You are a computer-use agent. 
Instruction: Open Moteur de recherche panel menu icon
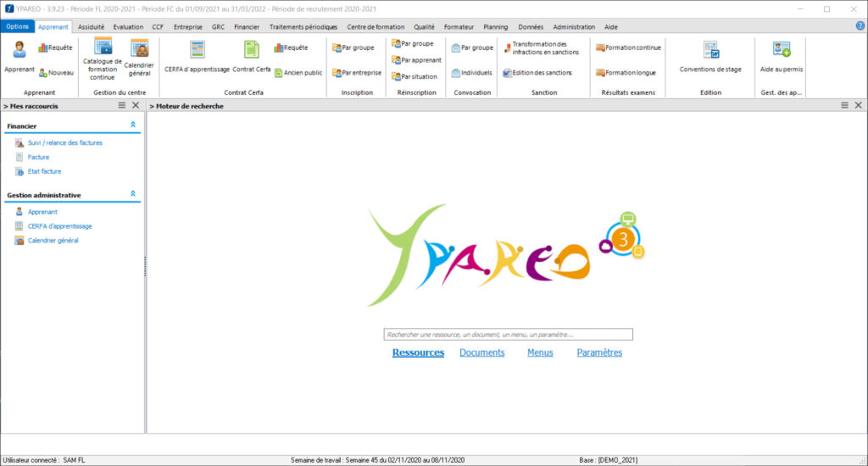coord(845,105)
